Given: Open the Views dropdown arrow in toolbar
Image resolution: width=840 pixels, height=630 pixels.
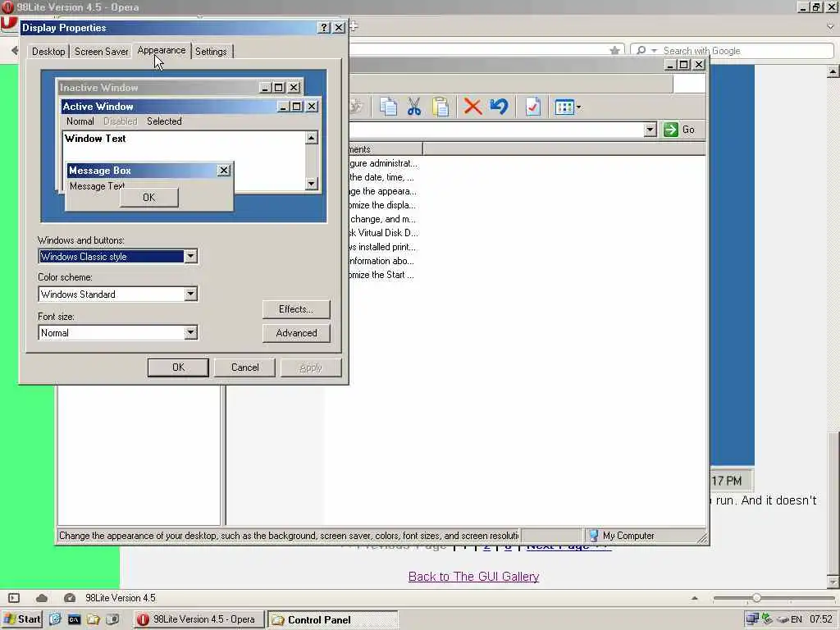Looking at the screenshot, I should coord(578,107).
